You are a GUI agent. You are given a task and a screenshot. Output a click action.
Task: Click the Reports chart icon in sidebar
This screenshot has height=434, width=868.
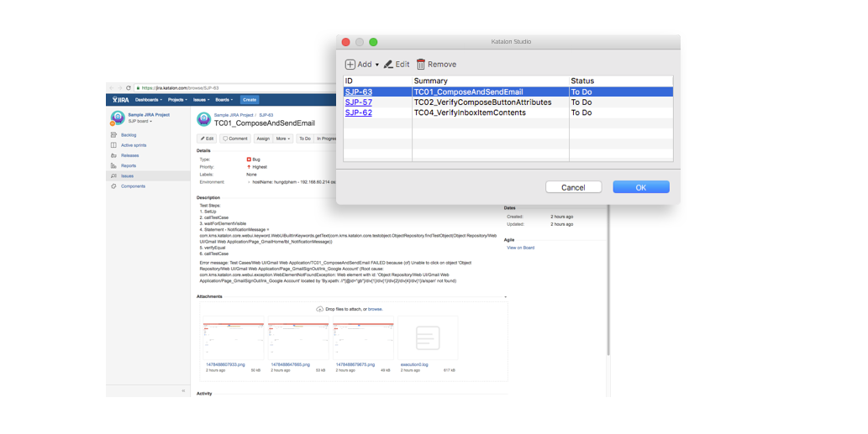click(113, 166)
